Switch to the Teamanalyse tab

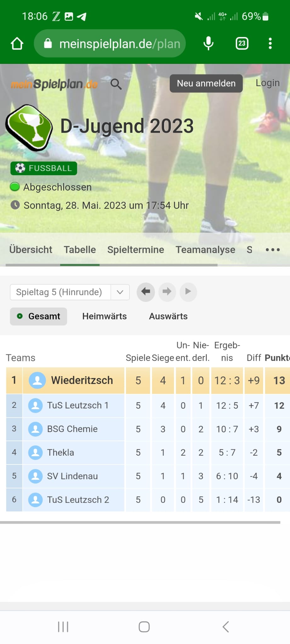[205, 250]
